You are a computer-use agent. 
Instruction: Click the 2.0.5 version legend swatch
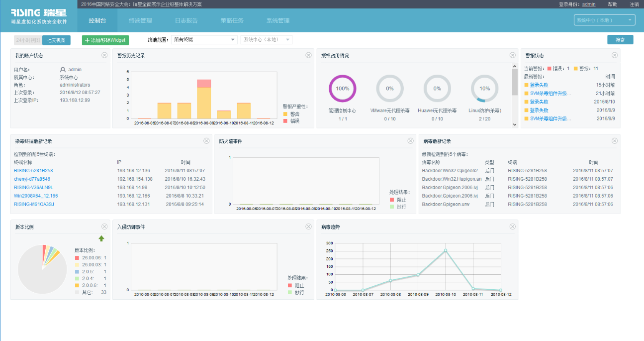coord(77,272)
